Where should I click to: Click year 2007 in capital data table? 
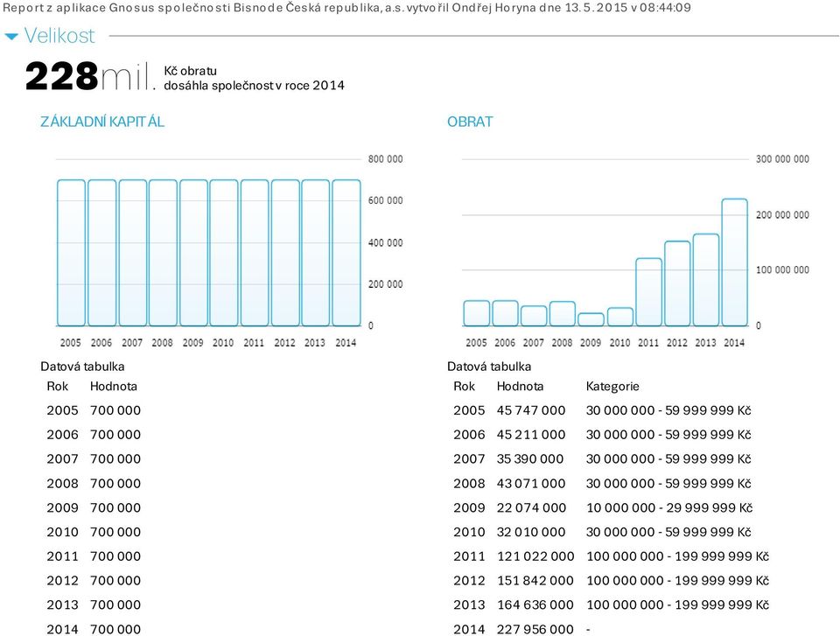[62, 458]
